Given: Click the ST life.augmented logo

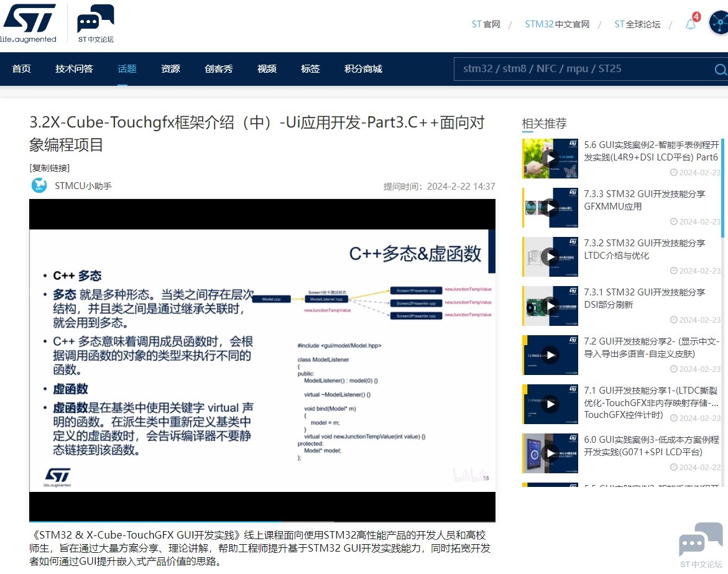Looking at the screenshot, I should [x=29, y=23].
